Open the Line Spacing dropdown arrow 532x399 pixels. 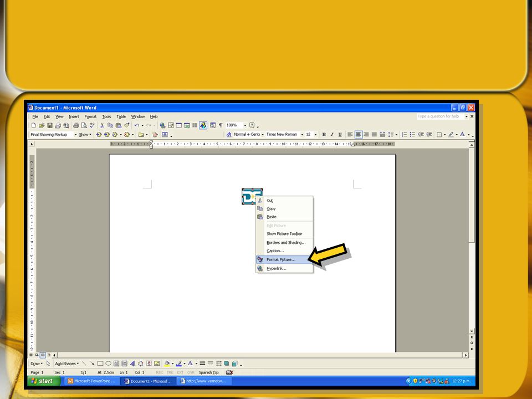tap(396, 135)
